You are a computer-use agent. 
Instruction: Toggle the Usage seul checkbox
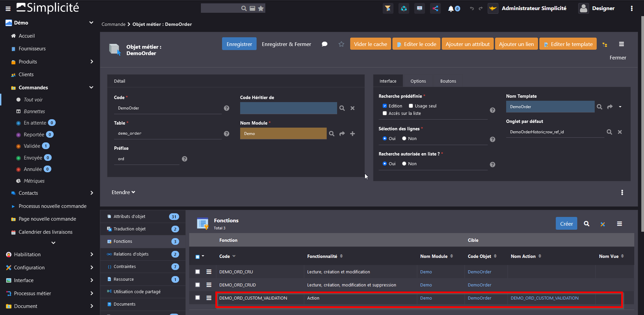pyautogui.click(x=411, y=106)
